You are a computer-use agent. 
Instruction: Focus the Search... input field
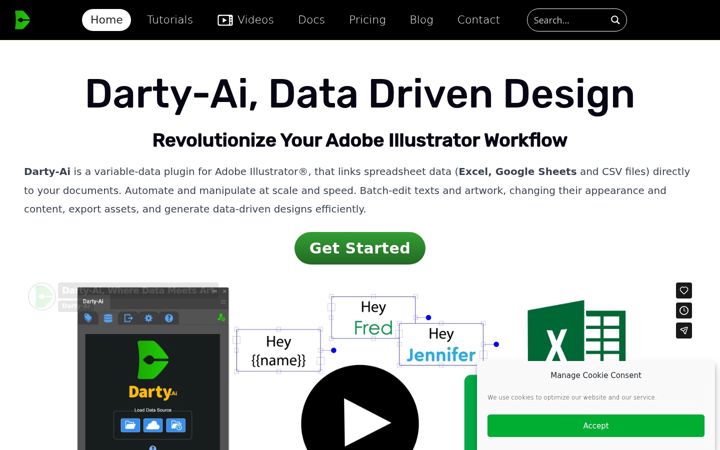[569, 20]
